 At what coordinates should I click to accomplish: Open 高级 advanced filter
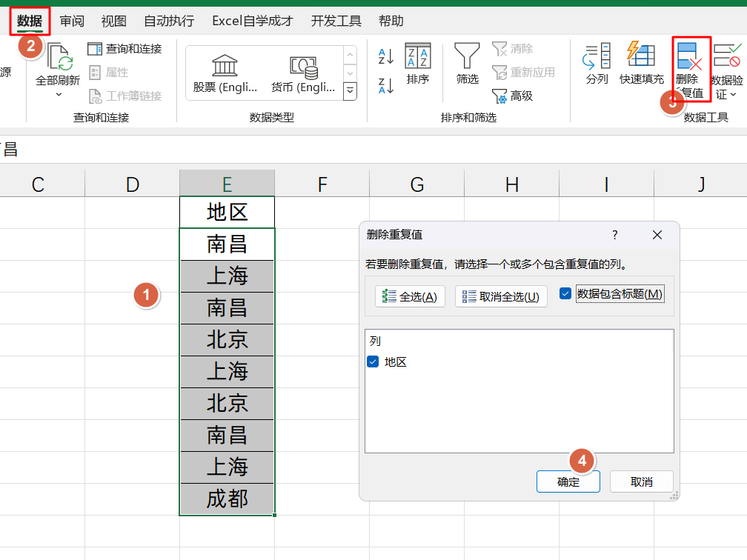(513, 96)
